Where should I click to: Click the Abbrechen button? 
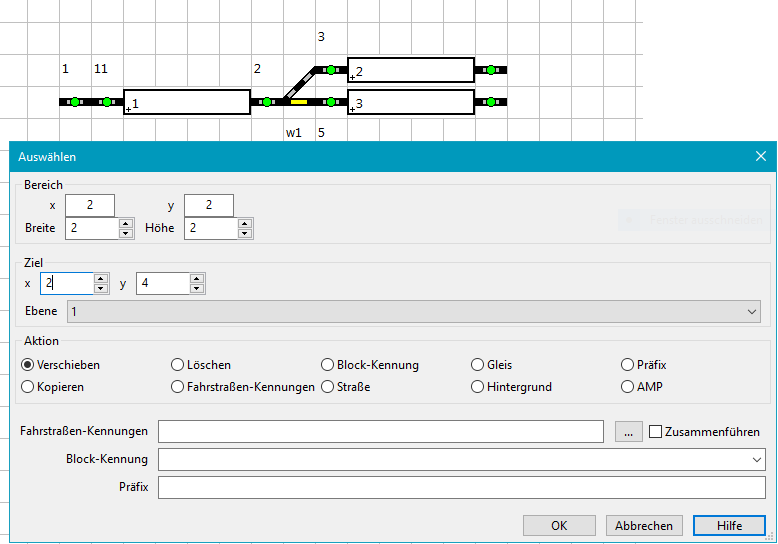pyautogui.click(x=645, y=525)
